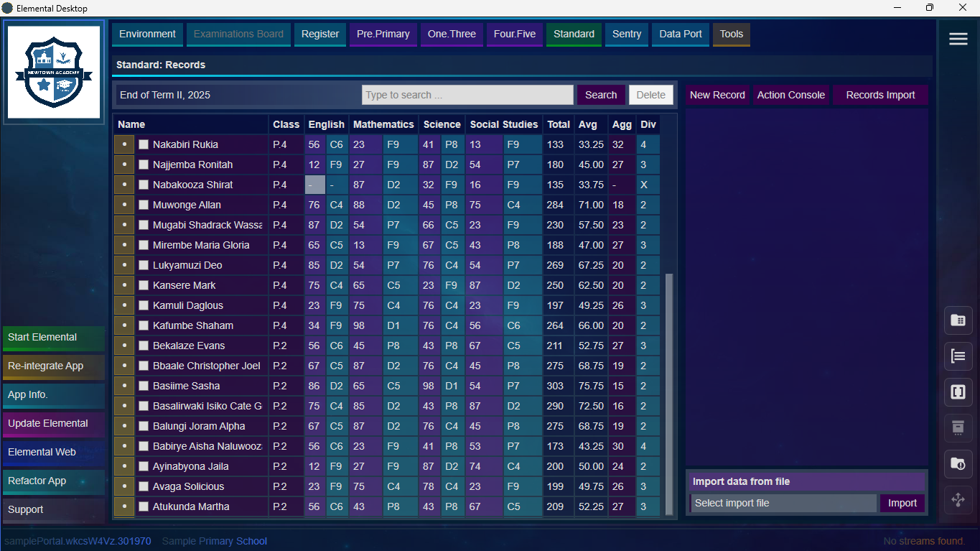Image resolution: width=980 pixels, height=551 pixels.
Task: Click the branching arrows icon
Action: pos(958,500)
